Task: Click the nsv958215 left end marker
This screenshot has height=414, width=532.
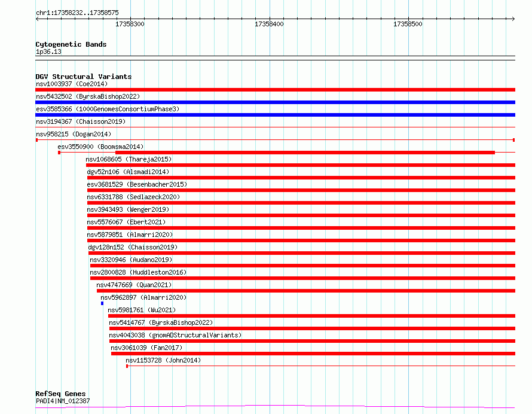Action: 36,140
